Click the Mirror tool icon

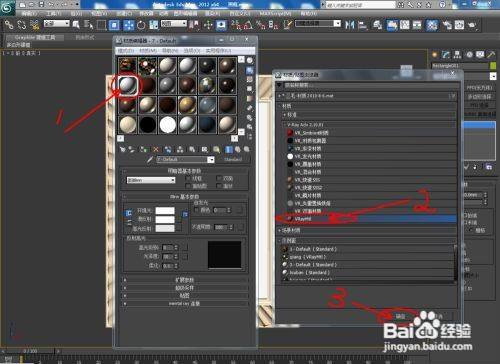(x=350, y=25)
